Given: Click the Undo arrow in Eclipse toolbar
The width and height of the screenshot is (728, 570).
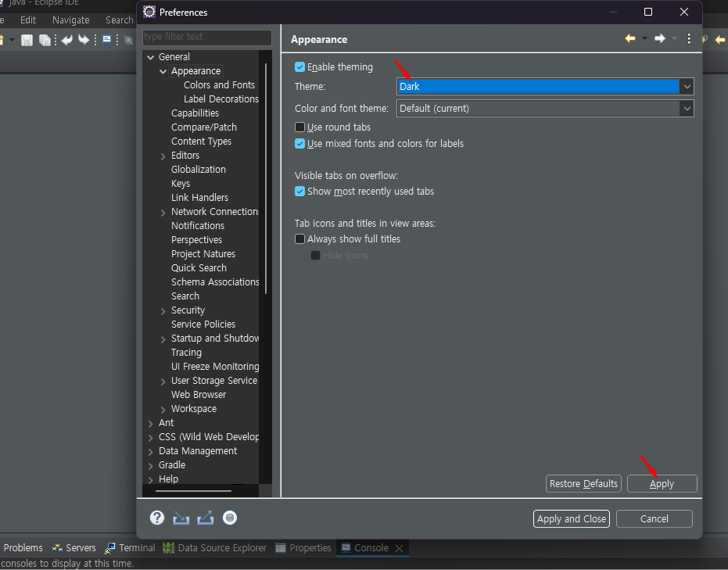Looking at the screenshot, I should (x=67, y=40).
